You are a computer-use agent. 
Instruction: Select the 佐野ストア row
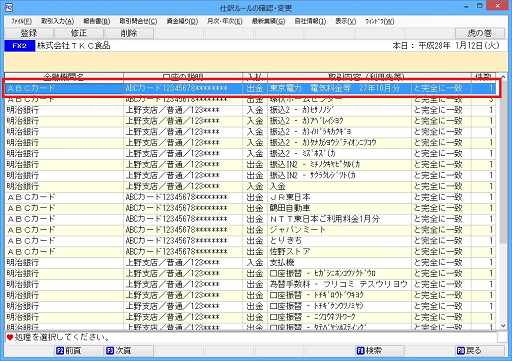(250, 252)
